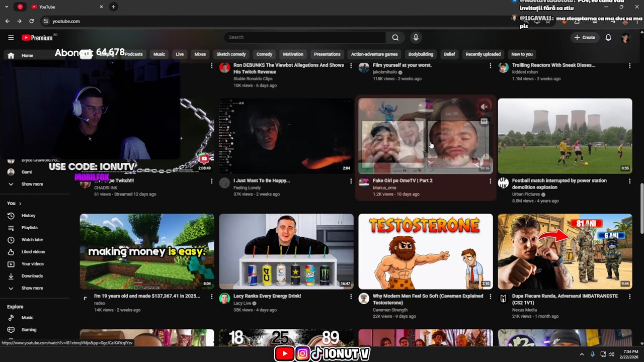This screenshot has width=644, height=362.
Task: Open the making money is easy thumbnail
Action: point(147,251)
